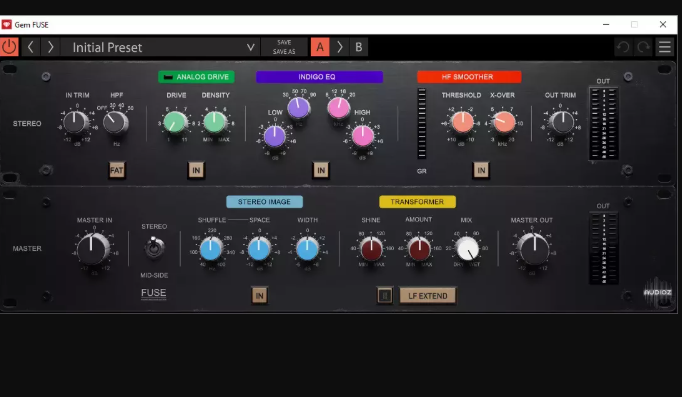Click the blue SHUFFLE knob
This screenshot has width=682, height=397.
tap(211, 249)
